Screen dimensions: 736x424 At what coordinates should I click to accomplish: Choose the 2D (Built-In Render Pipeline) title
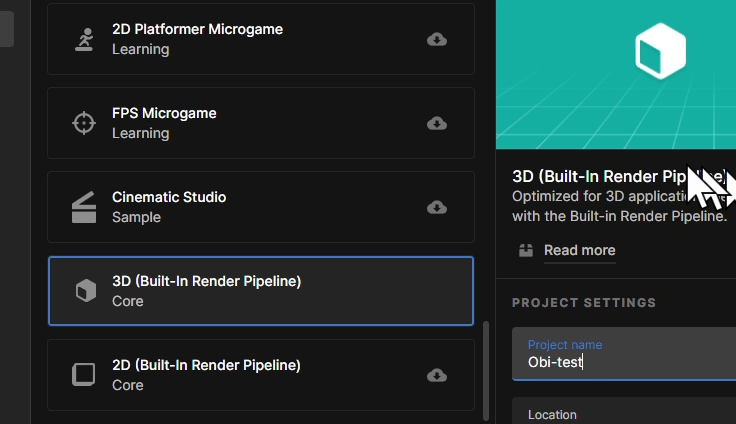point(206,365)
